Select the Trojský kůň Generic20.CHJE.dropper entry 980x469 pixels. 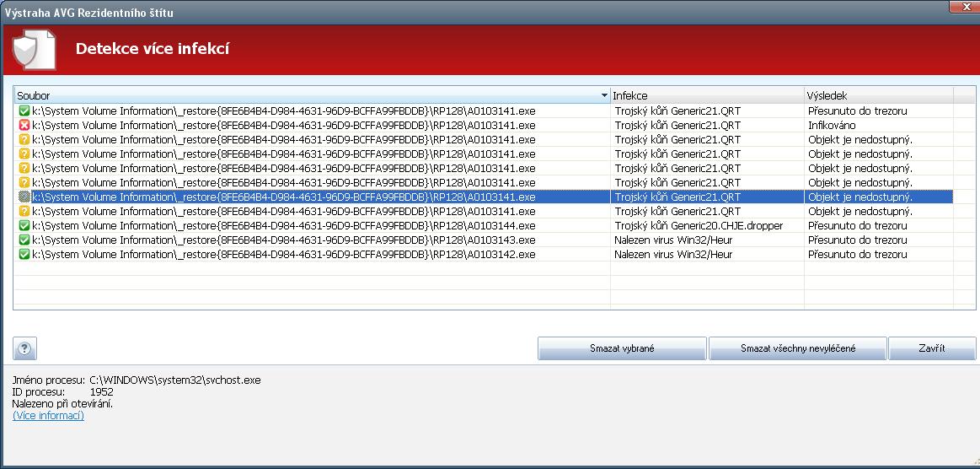(699, 226)
